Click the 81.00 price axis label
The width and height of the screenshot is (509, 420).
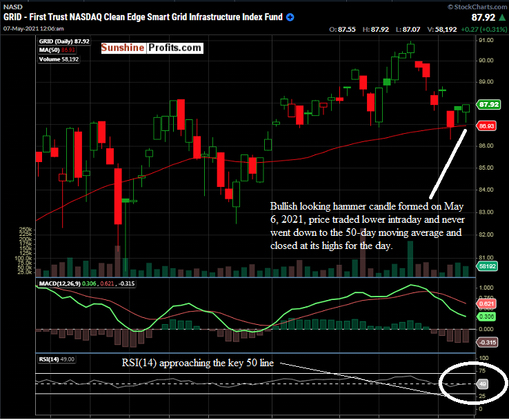point(486,258)
